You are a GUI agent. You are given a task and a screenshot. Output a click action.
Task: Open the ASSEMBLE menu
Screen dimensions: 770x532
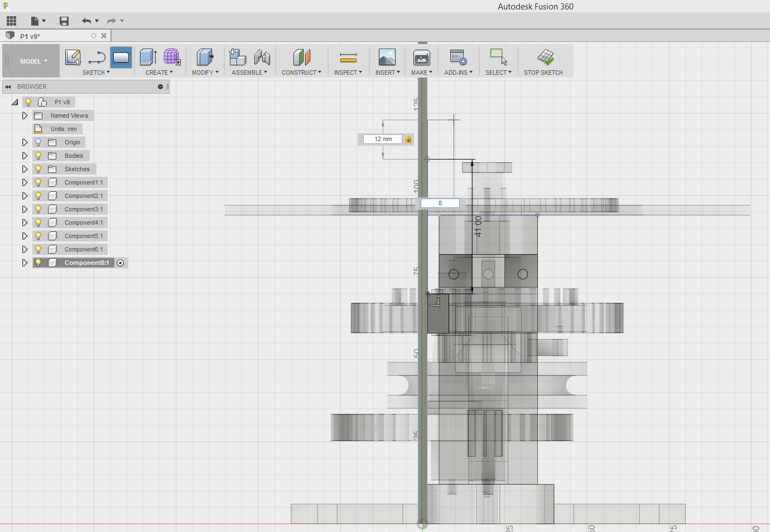coord(249,72)
